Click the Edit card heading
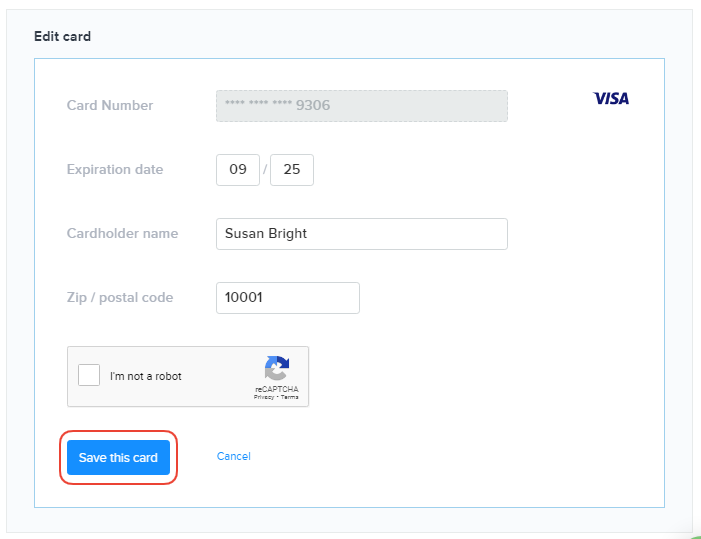Screen dimensions: 701x539 (x=62, y=37)
